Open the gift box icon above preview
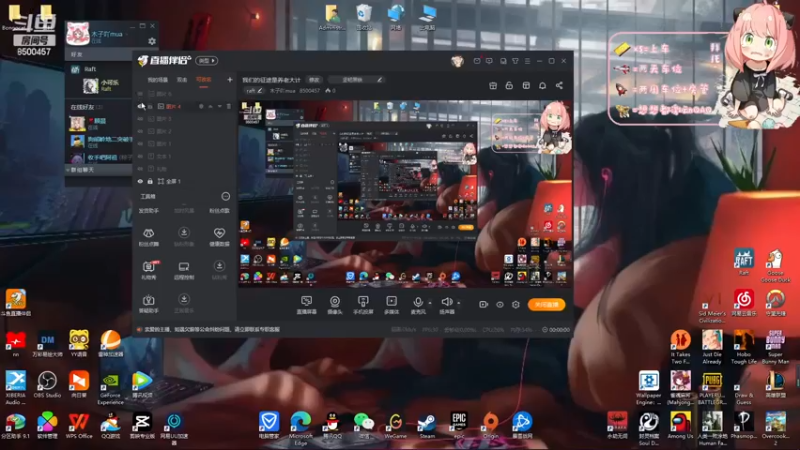The height and width of the screenshot is (450, 800). click(493, 86)
